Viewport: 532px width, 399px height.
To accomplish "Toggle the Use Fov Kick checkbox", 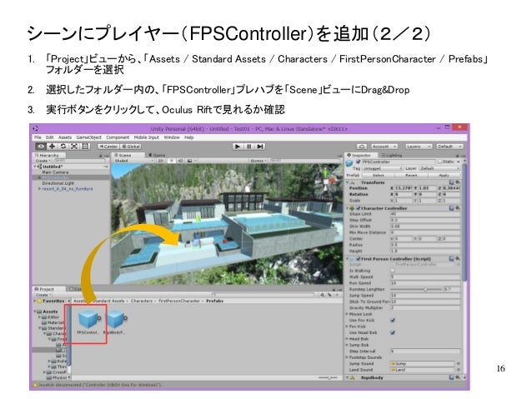I will (393, 320).
